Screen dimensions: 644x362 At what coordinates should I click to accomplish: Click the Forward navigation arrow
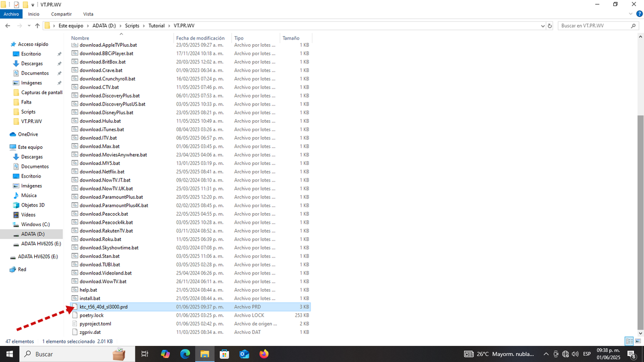point(19,26)
